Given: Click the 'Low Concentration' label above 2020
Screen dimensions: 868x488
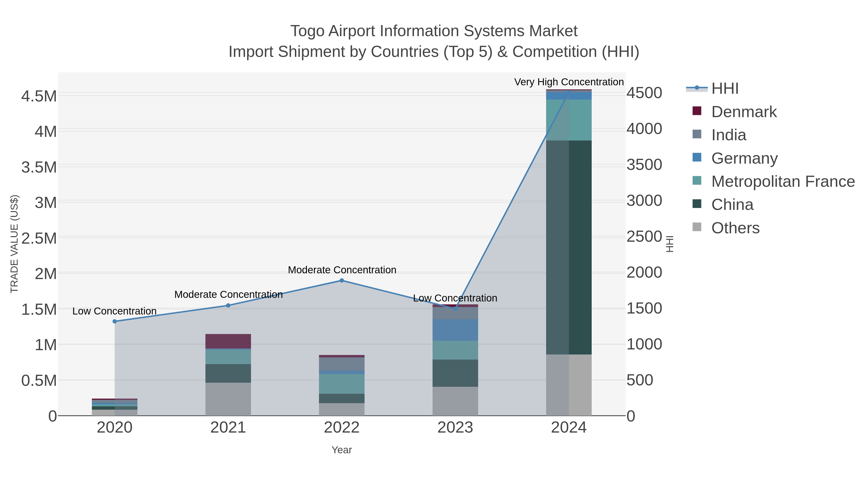Looking at the screenshot, I should coord(115,311).
